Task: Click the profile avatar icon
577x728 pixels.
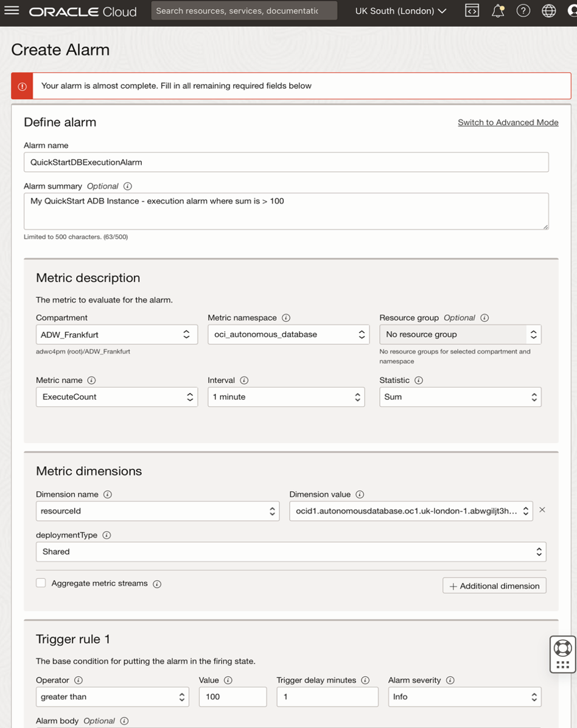Action: tap(573, 11)
